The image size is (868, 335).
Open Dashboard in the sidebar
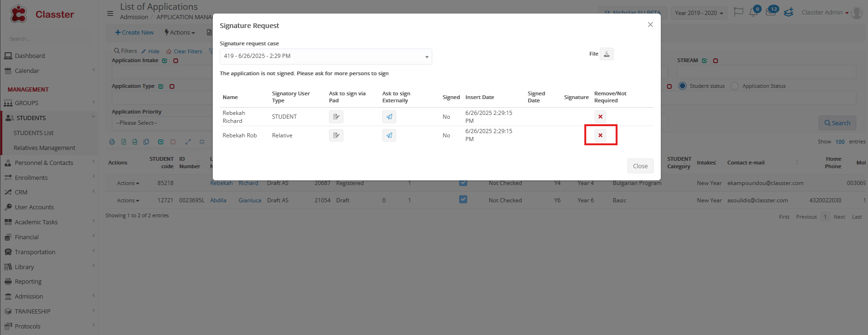tap(30, 56)
